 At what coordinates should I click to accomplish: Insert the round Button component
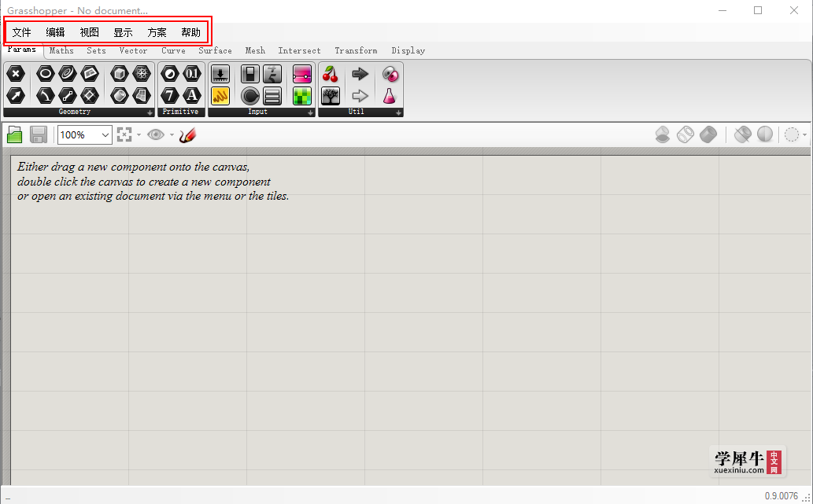tap(250, 96)
